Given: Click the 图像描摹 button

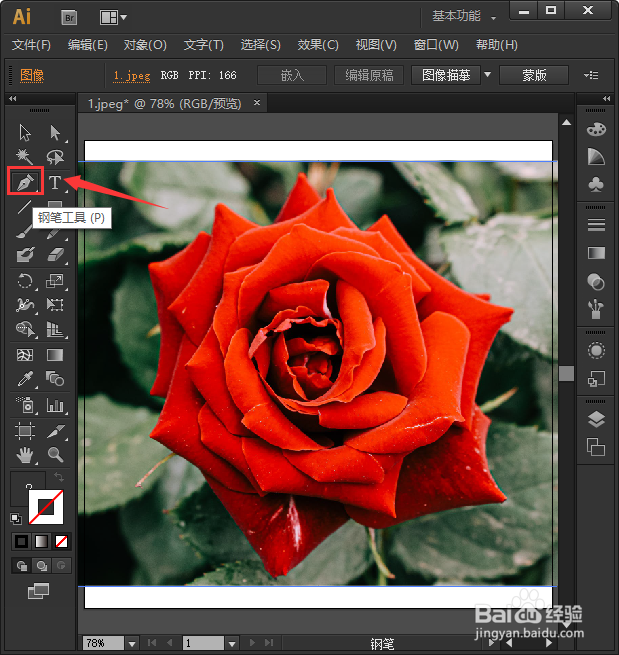Looking at the screenshot, I should click(446, 75).
